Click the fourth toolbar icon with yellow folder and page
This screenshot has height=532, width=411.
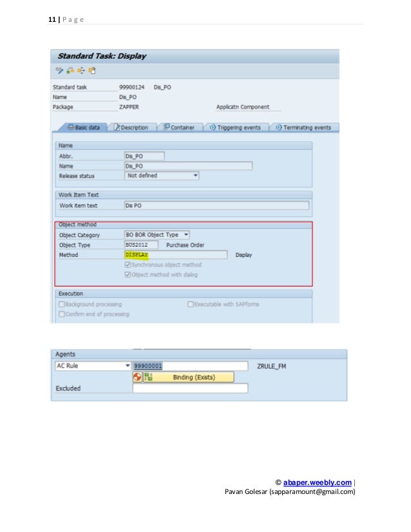(92, 71)
